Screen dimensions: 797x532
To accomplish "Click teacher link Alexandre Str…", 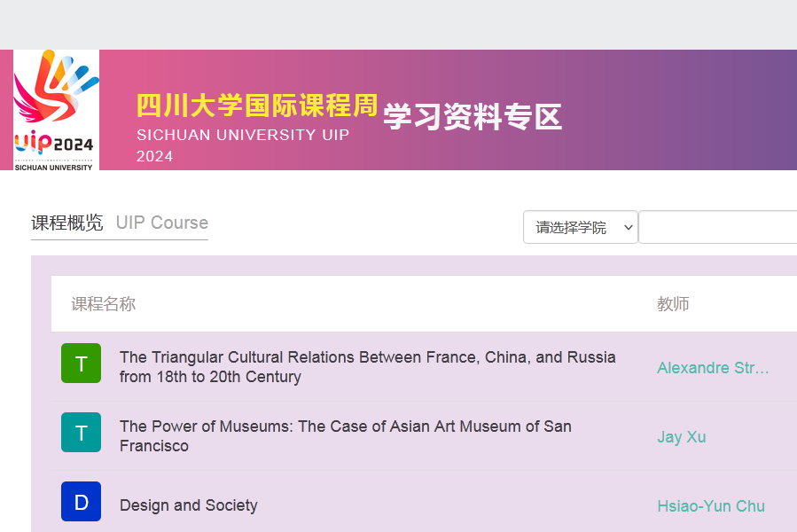I will (713, 368).
